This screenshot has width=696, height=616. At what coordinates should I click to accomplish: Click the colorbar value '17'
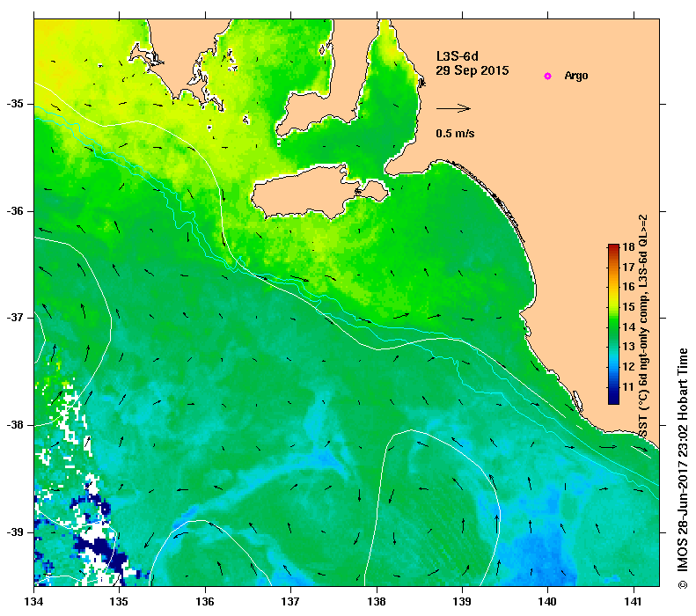pos(628,268)
